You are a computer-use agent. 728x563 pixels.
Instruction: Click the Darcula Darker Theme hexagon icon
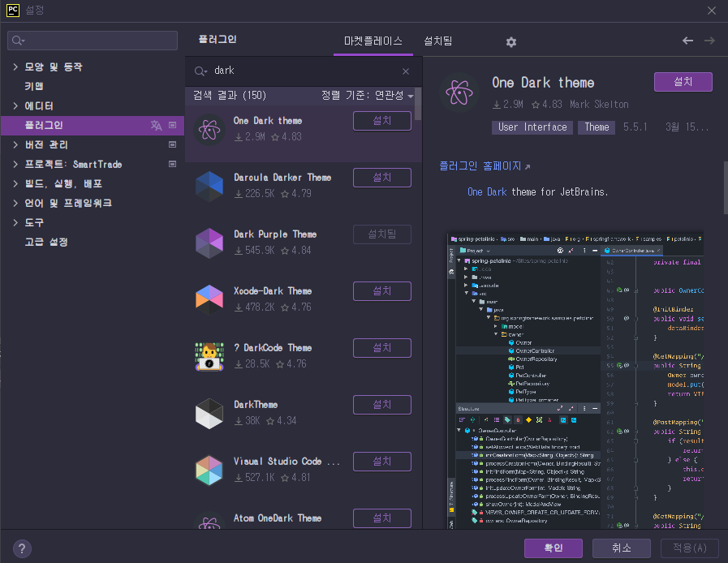pos(209,186)
